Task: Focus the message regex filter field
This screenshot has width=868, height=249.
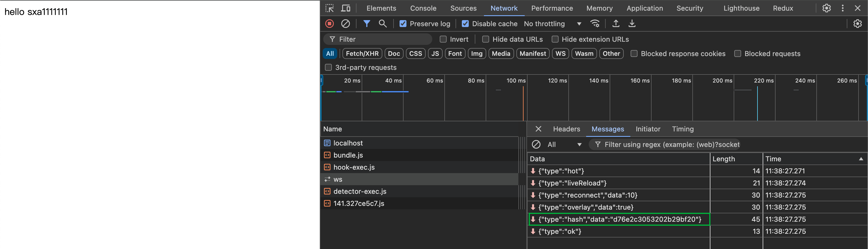Action: 664,144
